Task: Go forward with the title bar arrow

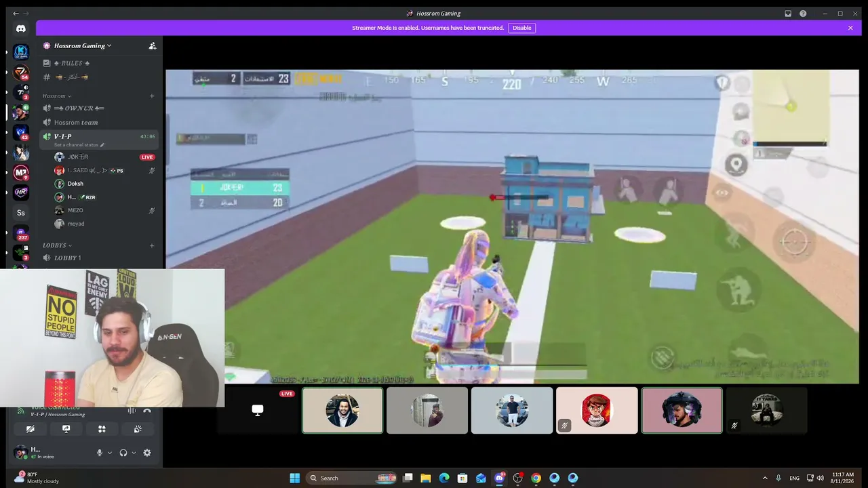Action: pyautogui.click(x=26, y=14)
